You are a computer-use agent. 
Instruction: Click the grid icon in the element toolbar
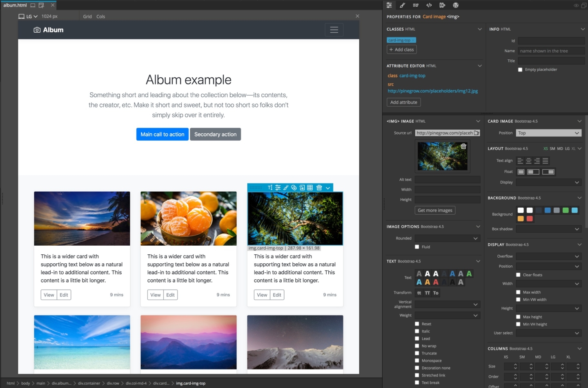coord(310,188)
